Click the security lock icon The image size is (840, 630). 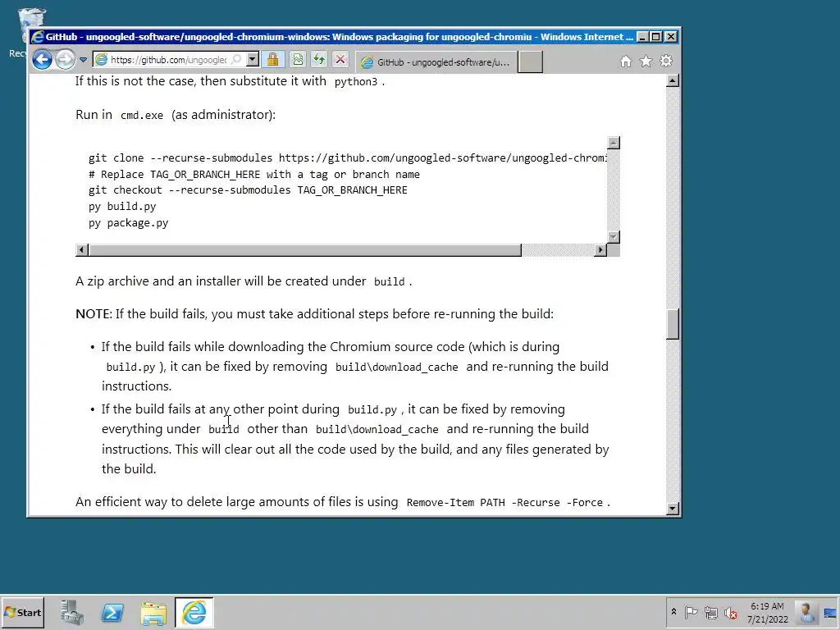272,59
